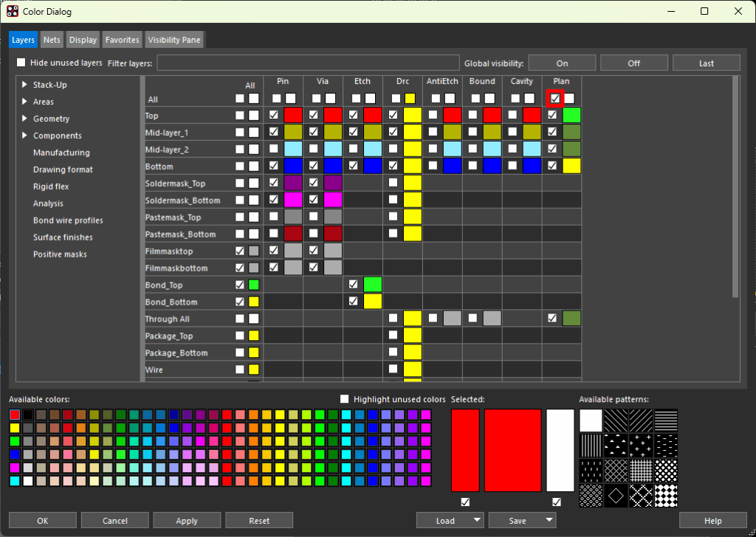Image resolution: width=756 pixels, height=537 pixels.
Task: Open the Visibility Pane tab
Action: tap(174, 40)
